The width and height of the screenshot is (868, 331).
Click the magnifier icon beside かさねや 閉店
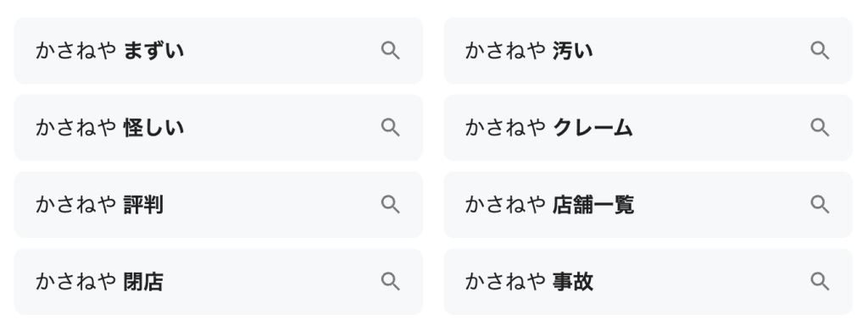point(390,281)
